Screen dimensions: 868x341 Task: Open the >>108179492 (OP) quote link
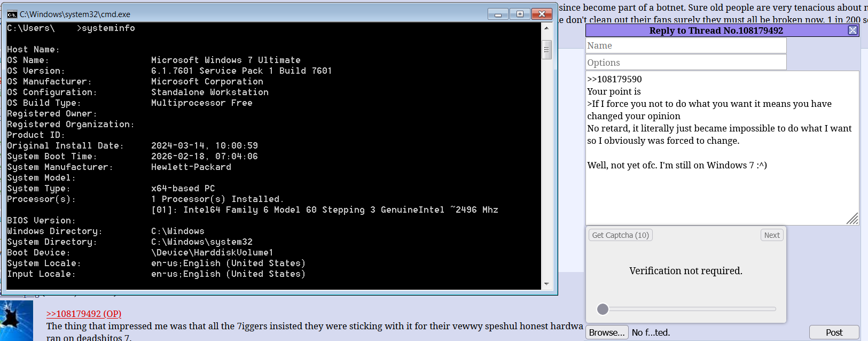coord(84,314)
